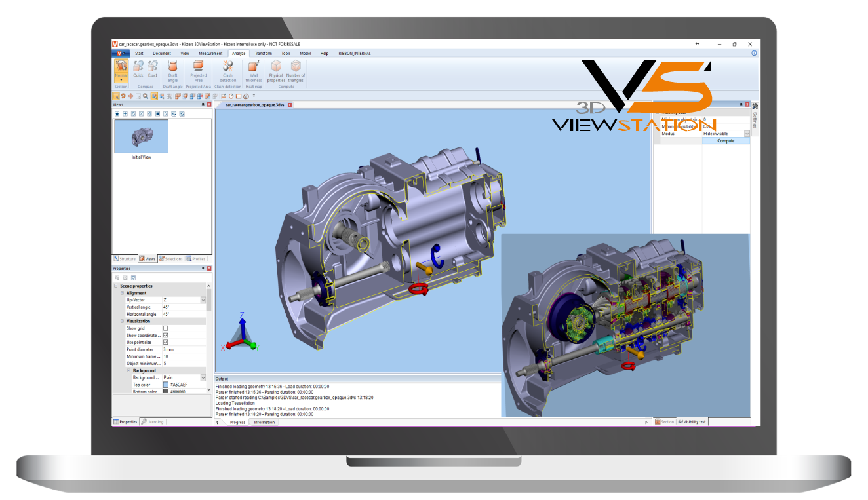Pin the Views panel
The height and width of the screenshot is (500, 868).
click(202, 104)
